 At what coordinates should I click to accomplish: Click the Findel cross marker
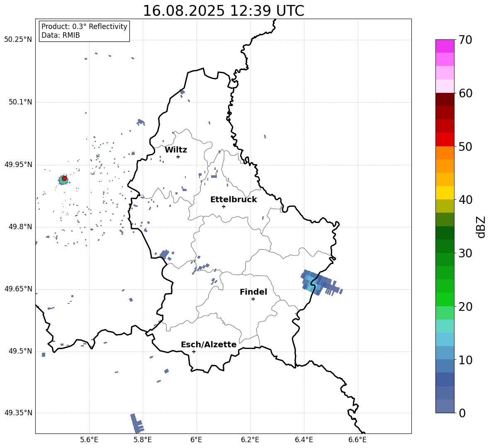tap(253, 299)
